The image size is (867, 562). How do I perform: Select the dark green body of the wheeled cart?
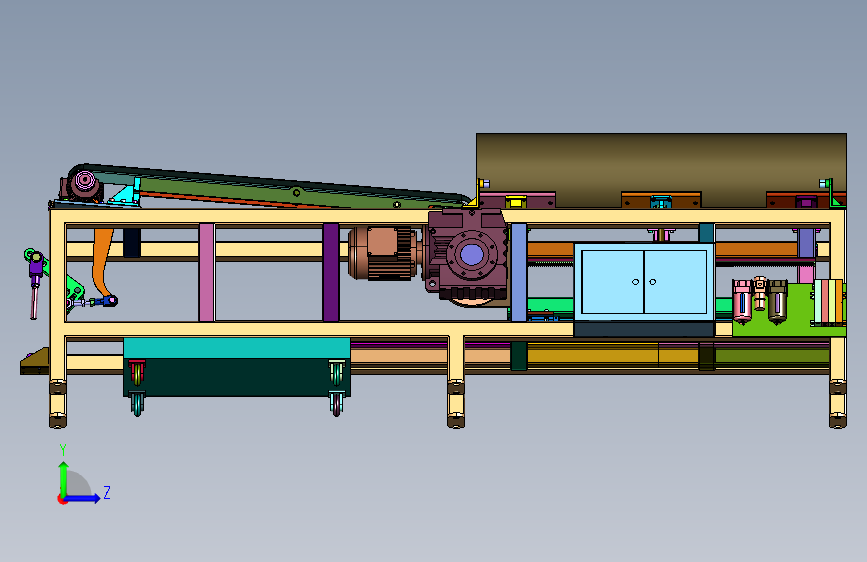tap(237, 377)
